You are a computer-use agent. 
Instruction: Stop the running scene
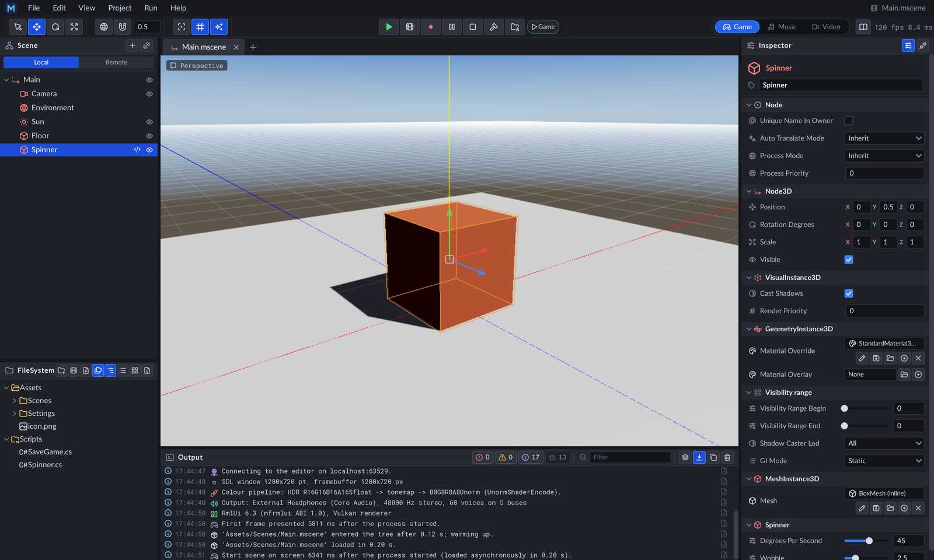(473, 27)
